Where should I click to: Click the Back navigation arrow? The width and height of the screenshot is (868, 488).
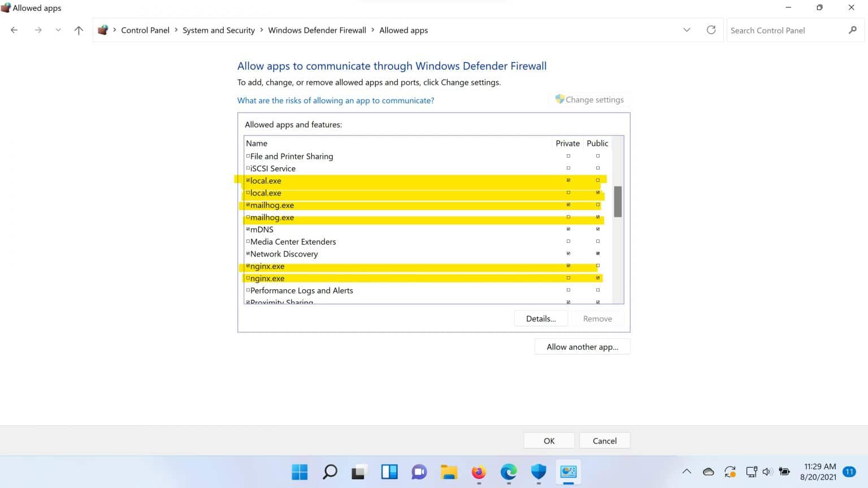point(14,30)
